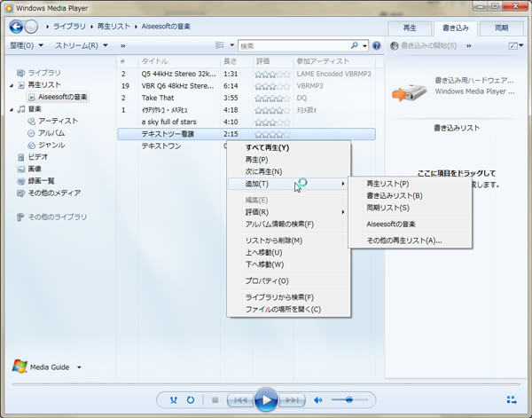Open アーティスト in the sidebar
The height and width of the screenshot is (418, 532).
pyautogui.click(x=58, y=121)
